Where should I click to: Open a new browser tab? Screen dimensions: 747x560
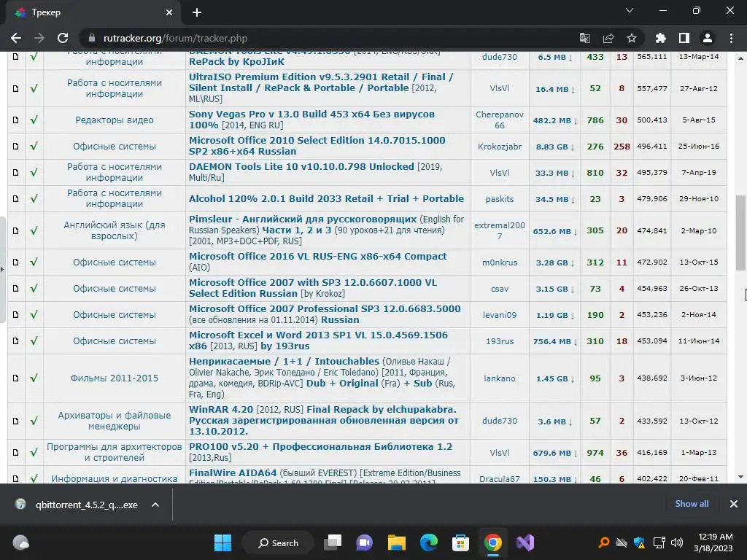pos(197,12)
